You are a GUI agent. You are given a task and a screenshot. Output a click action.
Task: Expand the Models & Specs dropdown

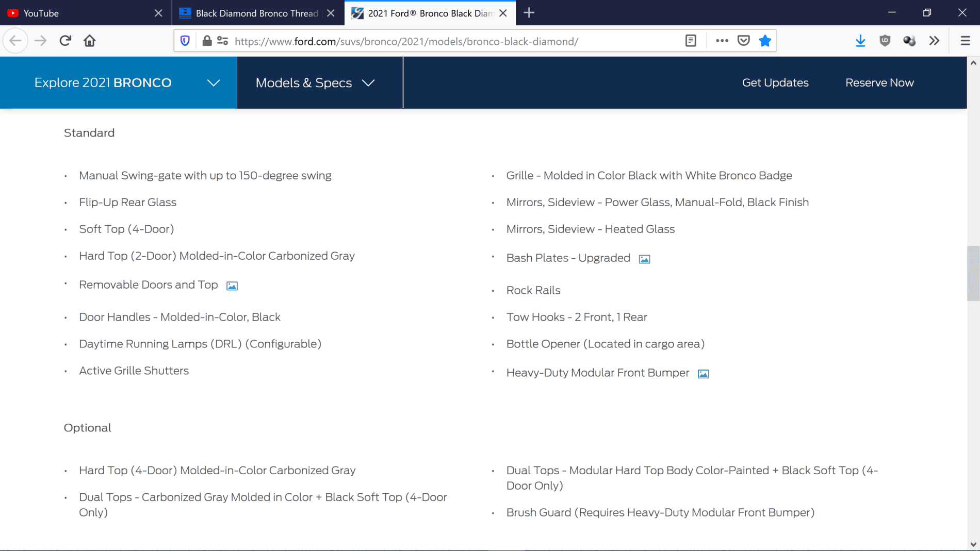pos(315,82)
